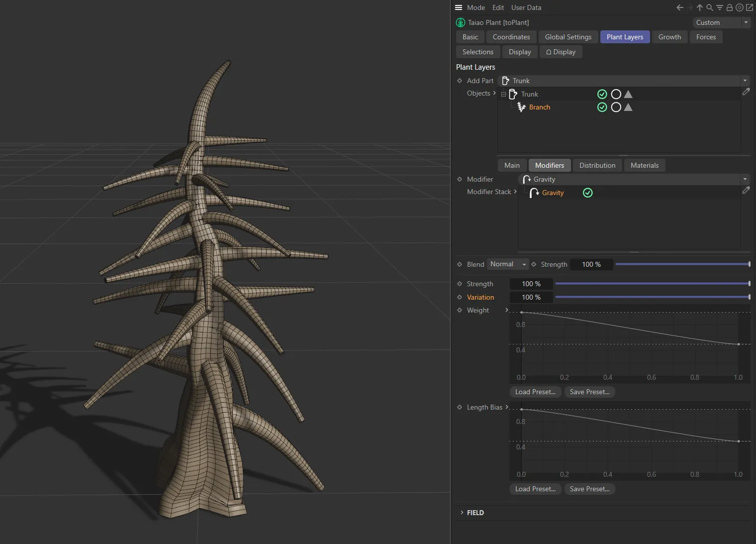Click the record/target icon near the top right

[739, 7]
